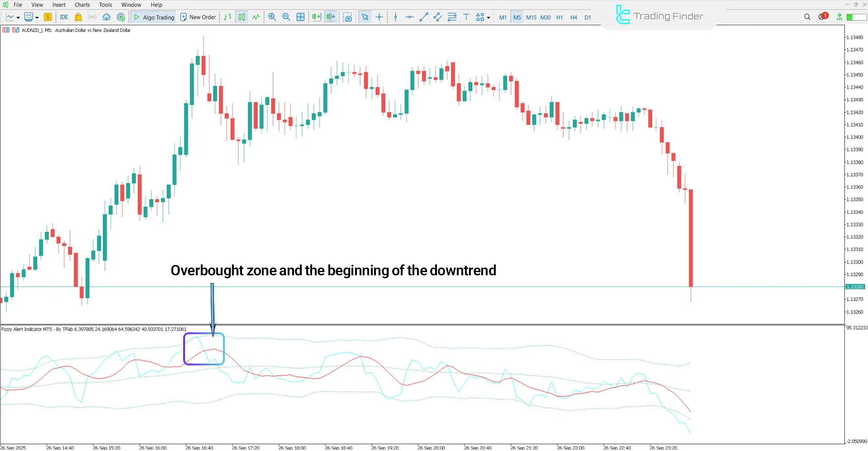This screenshot has height=451, width=868.
Task: Zoom out of the chart
Action: pos(286,17)
